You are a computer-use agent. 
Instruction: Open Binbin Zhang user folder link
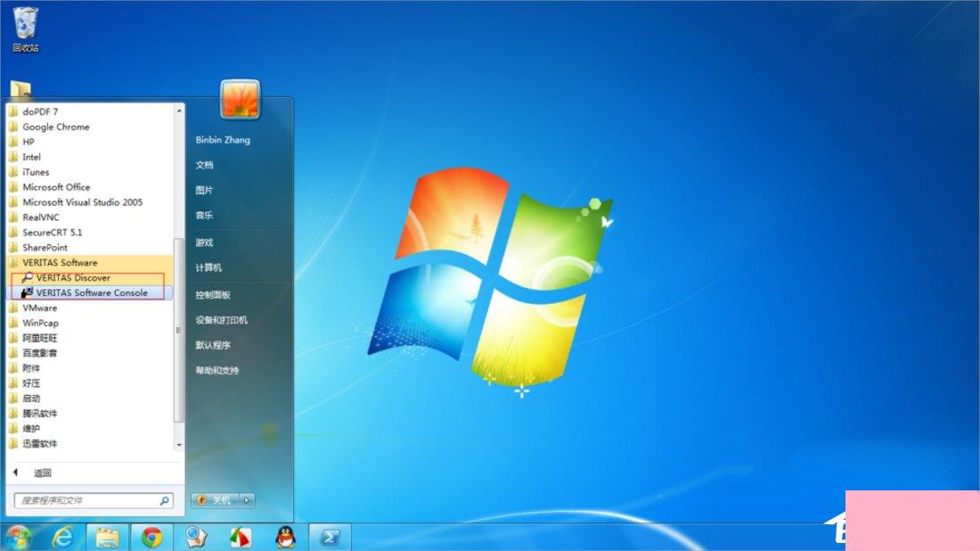(223, 139)
